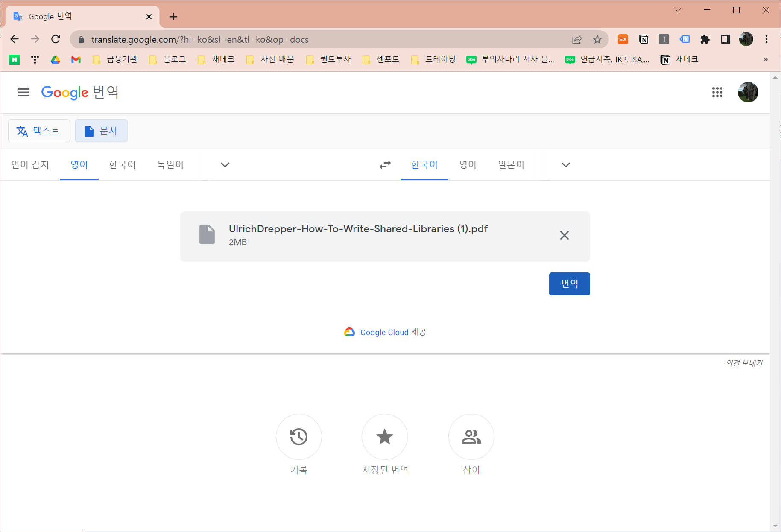The height and width of the screenshot is (532, 781).
Task: Open the 금융기관 bookmark folder
Action: [115, 60]
